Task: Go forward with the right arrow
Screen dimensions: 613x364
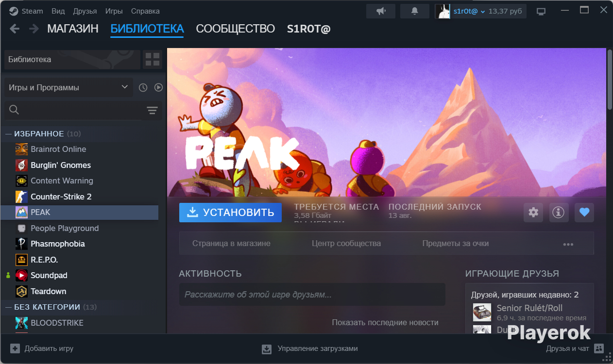Action: [34, 29]
